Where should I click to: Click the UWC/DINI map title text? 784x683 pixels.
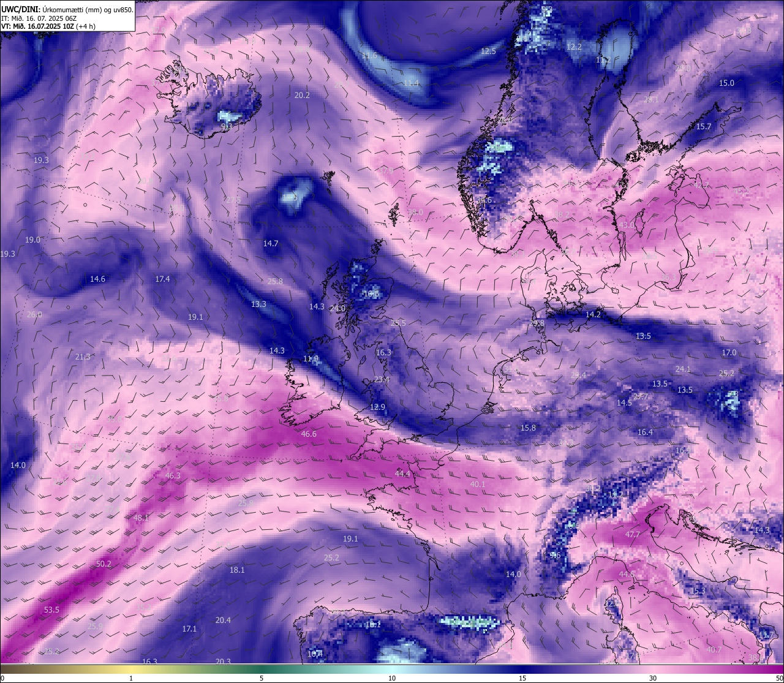click(67, 10)
